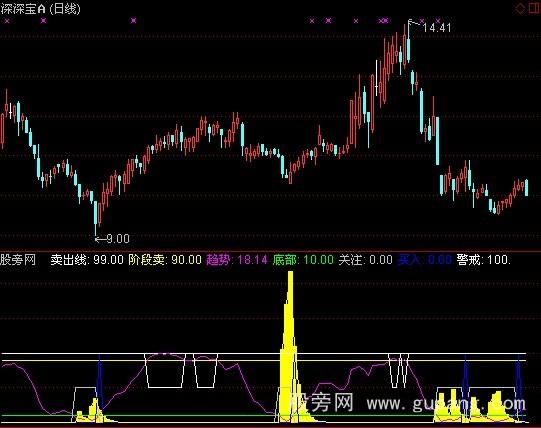
Task: Click the 14.41 high price label
Action: 436,28
